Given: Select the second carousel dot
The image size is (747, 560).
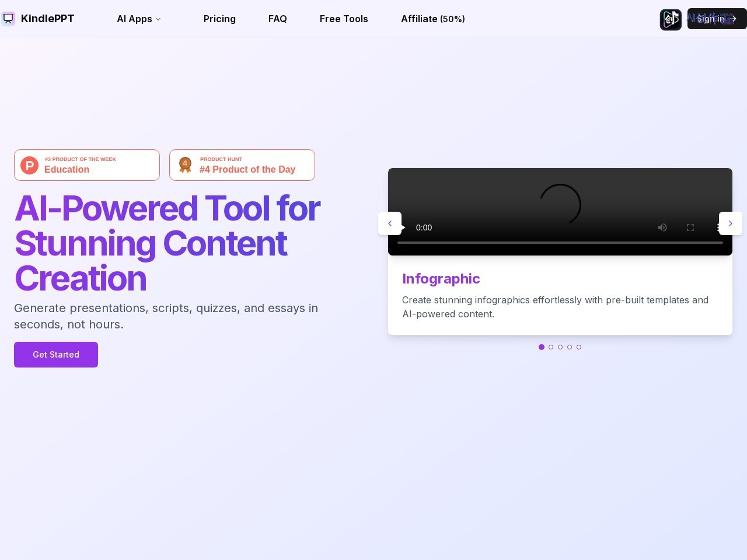Looking at the screenshot, I should (x=551, y=347).
